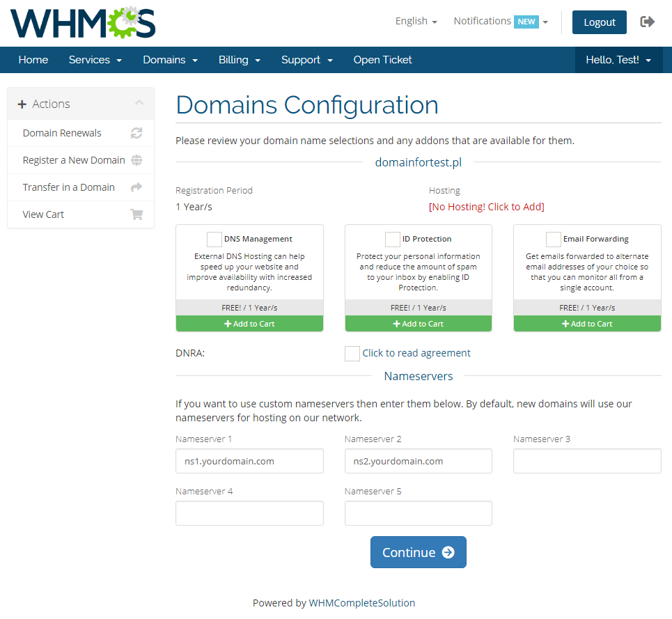The image size is (672, 619).
Task: Enable the ID Protection checkbox
Action: (x=392, y=239)
